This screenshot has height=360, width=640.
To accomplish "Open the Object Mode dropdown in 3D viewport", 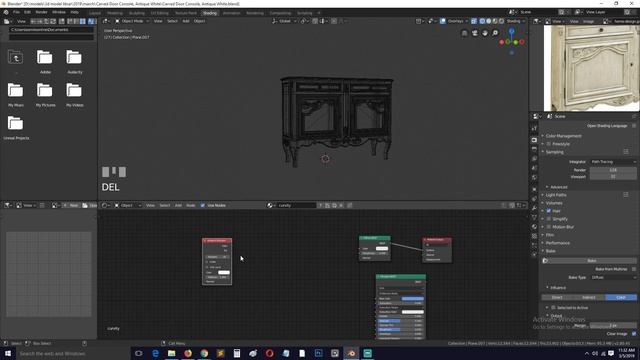I will 132,21.
